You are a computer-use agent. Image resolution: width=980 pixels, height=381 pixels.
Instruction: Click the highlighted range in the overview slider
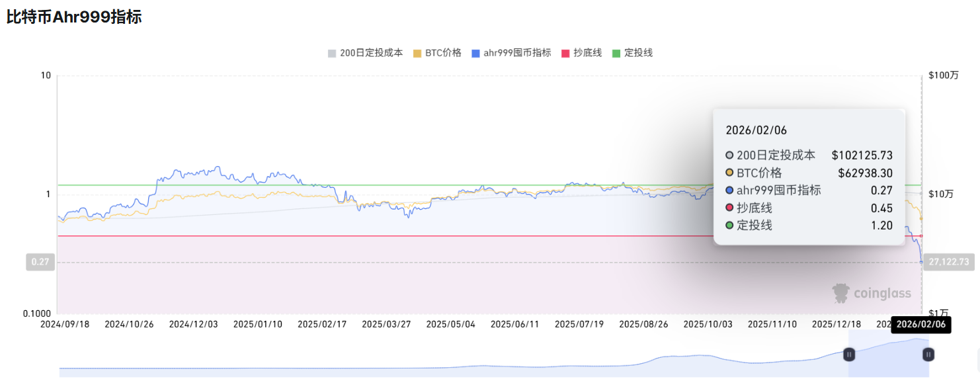point(889,355)
